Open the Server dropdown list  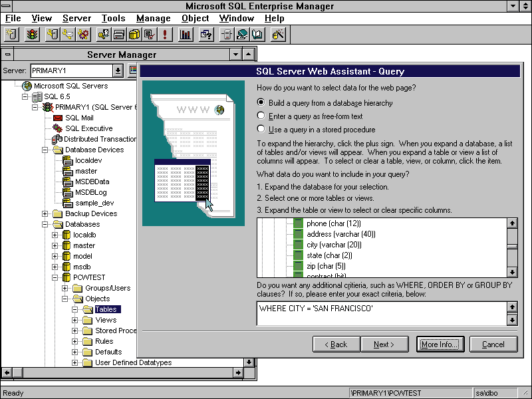pyautogui.click(x=118, y=70)
